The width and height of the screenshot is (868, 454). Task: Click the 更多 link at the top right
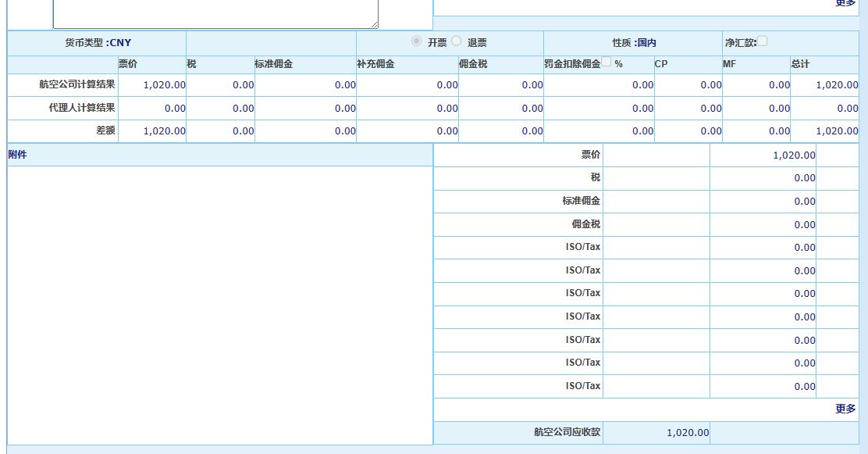coord(845,3)
